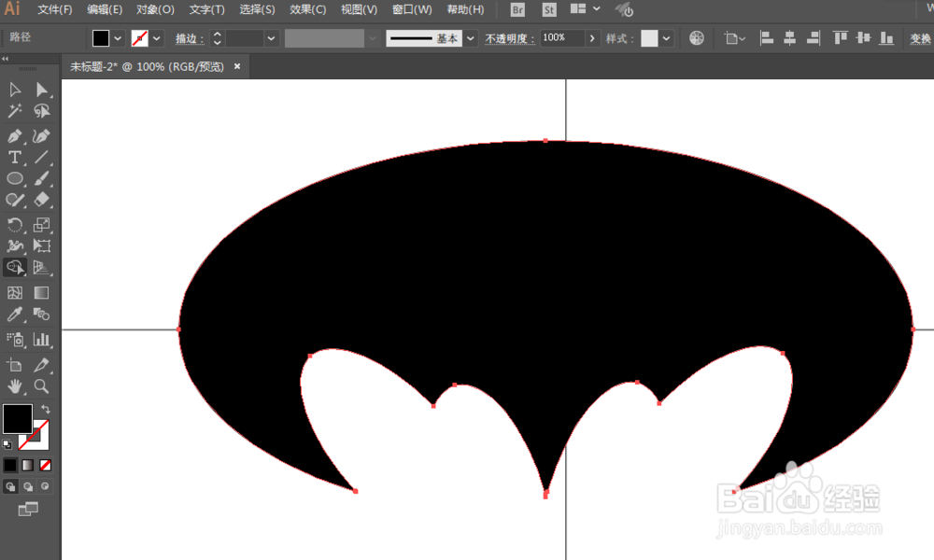Screen dimensions: 934x560
Task: Open the graphic style 样式 dropdown
Action: coord(666,38)
